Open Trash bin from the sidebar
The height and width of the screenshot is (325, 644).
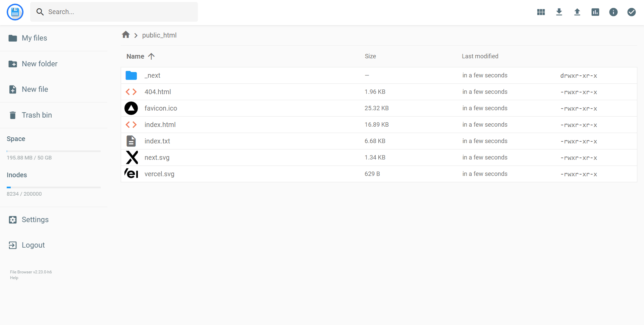37,115
